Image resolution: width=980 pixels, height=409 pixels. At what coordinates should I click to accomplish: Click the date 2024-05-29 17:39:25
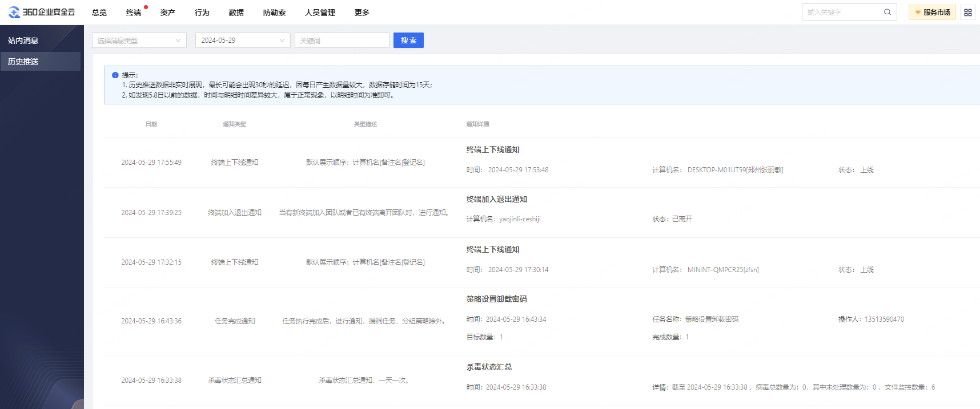point(151,213)
